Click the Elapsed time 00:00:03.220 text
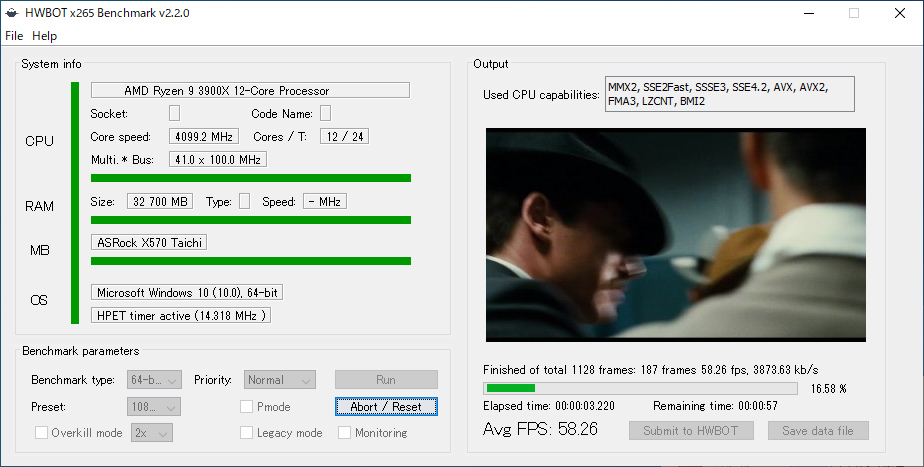 pyautogui.click(x=549, y=406)
